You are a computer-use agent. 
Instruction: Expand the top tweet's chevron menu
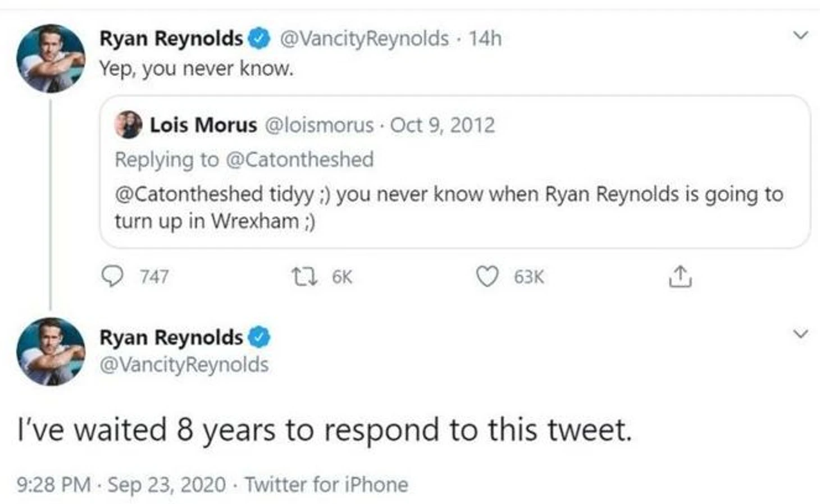pyautogui.click(x=800, y=35)
